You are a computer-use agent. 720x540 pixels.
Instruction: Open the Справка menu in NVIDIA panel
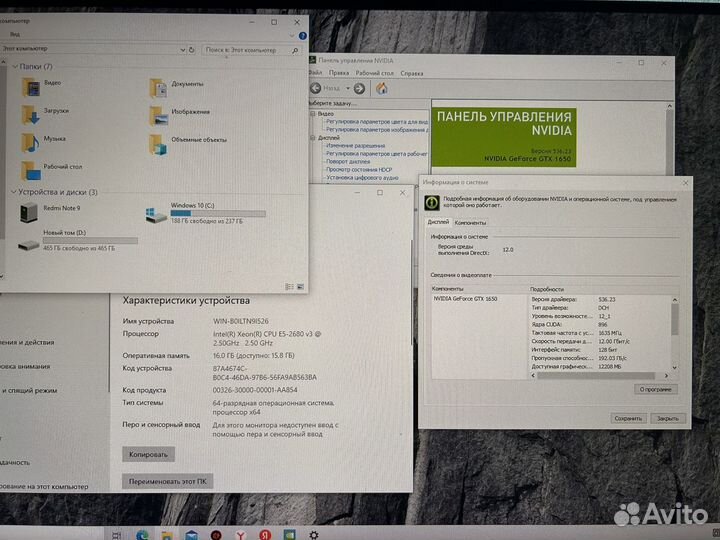coord(412,73)
